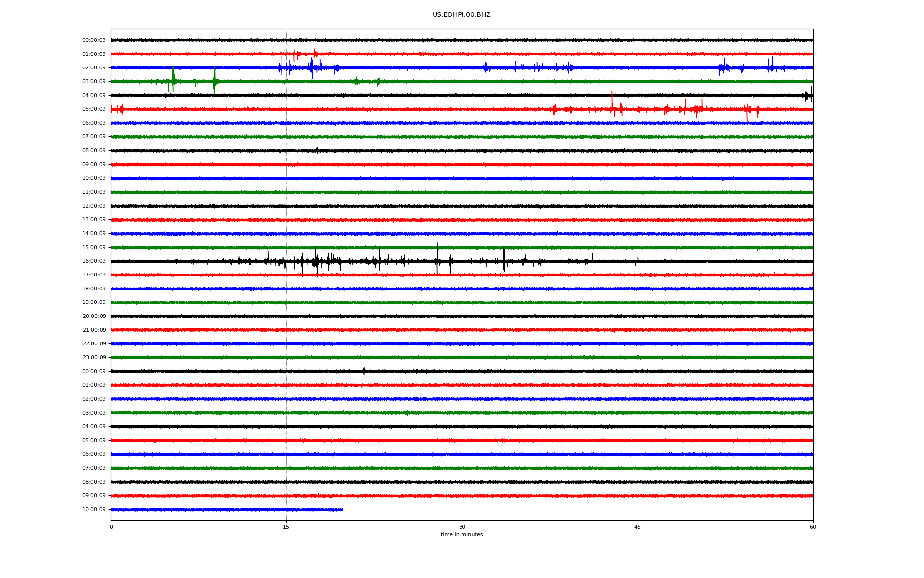
Task: Click the 08:00:09 black trace spike near minute 17
Action: (317, 151)
